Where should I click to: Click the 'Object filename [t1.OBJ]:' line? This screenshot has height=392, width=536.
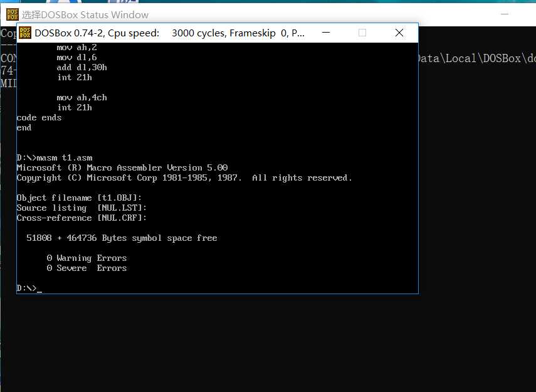coord(79,198)
